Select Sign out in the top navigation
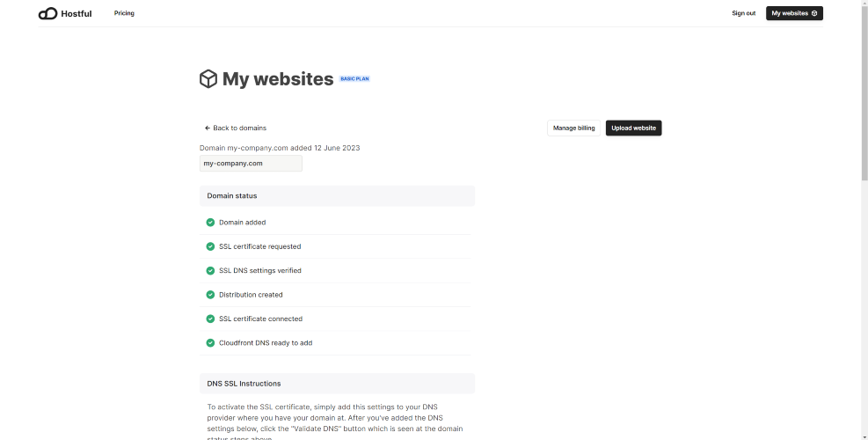Viewport: 868px width, 440px height. coord(743,13)
